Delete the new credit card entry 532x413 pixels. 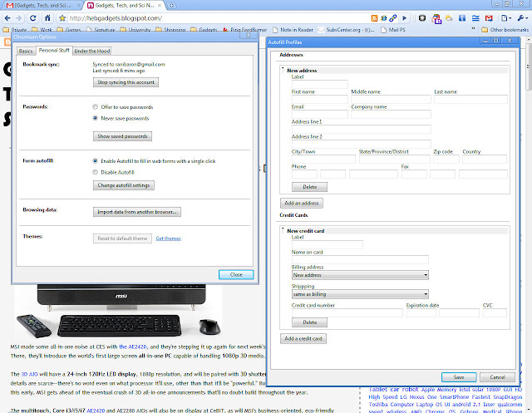pos(310,322)
